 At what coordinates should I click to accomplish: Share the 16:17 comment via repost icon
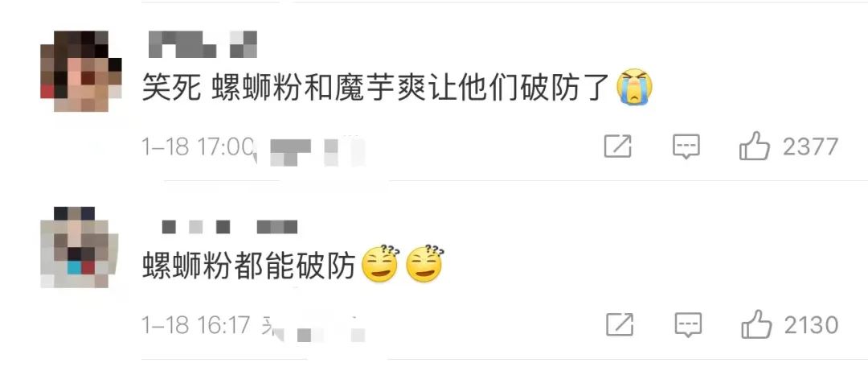click(x=620, y=324)
